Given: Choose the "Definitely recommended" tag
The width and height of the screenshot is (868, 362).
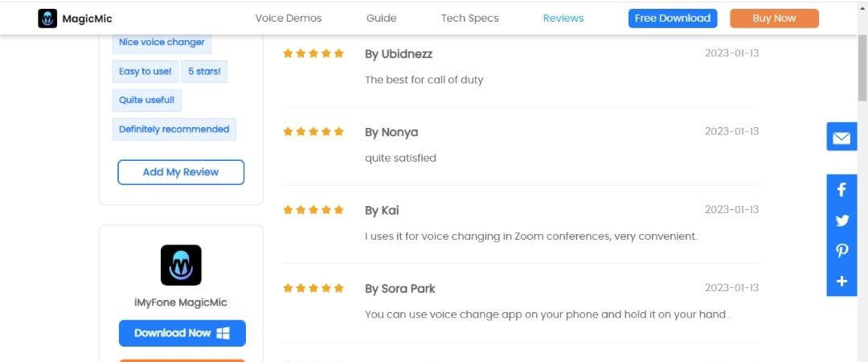Looking at the screenshot, I should click(x=174, y=129).
